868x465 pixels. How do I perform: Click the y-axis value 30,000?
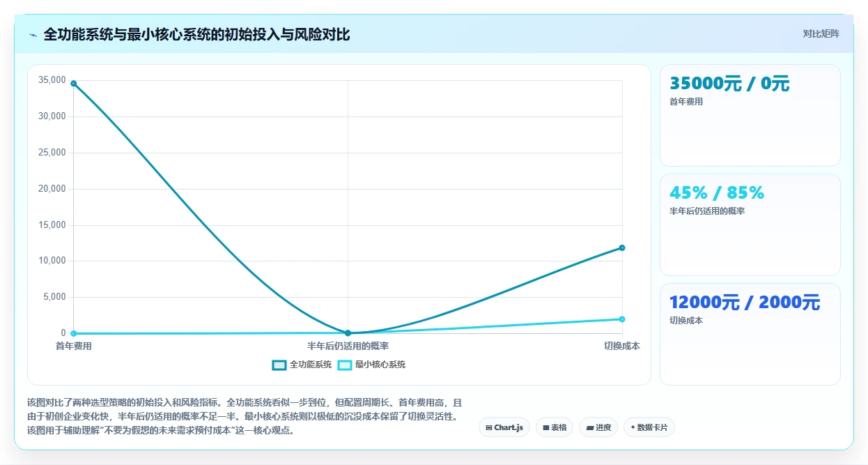53,116
